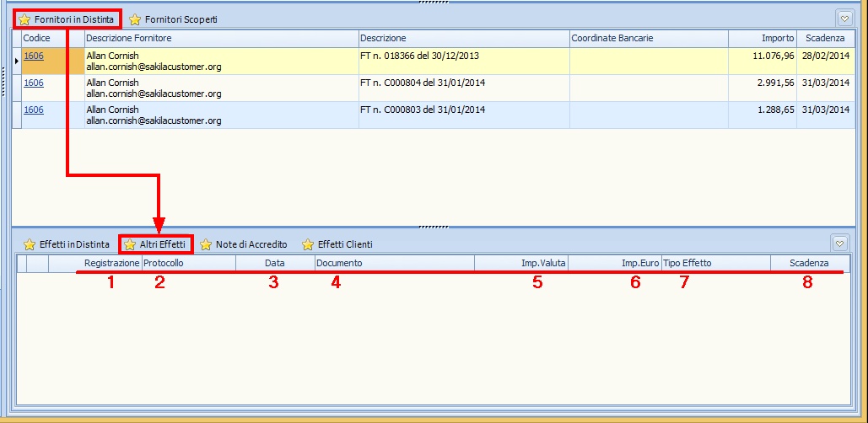The image size is (868, 423).
Task: Click the star icon beside Fornitori in Distinta
Action: [x=24, y=19]
